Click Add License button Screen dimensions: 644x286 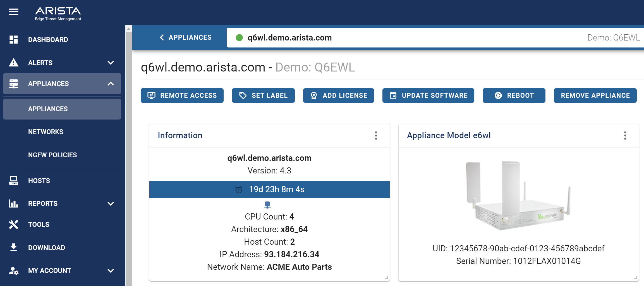tap(339, 96)
